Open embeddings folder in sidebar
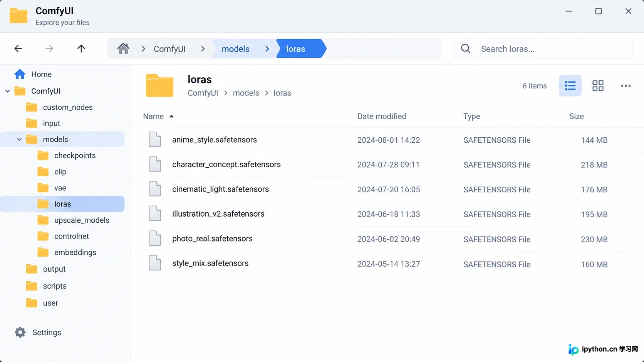Viewport: 644px width, 362px height. 75,252
